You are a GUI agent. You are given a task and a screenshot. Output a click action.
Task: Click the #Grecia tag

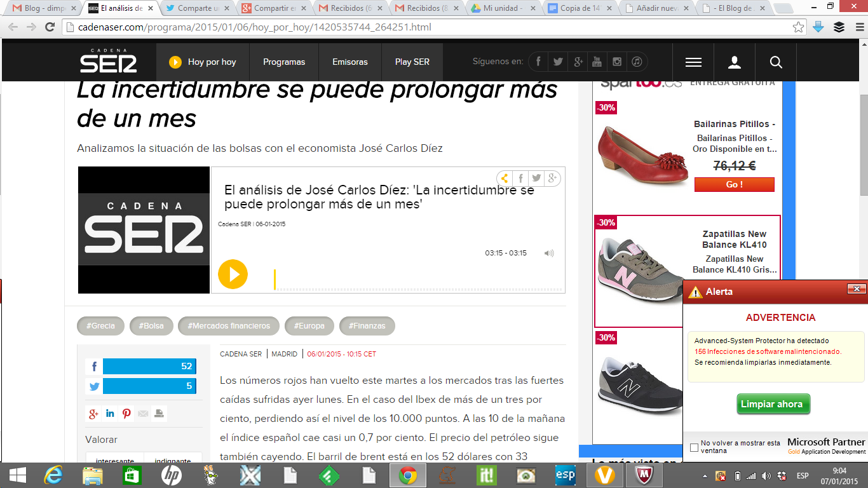click(x=101, y=326)
